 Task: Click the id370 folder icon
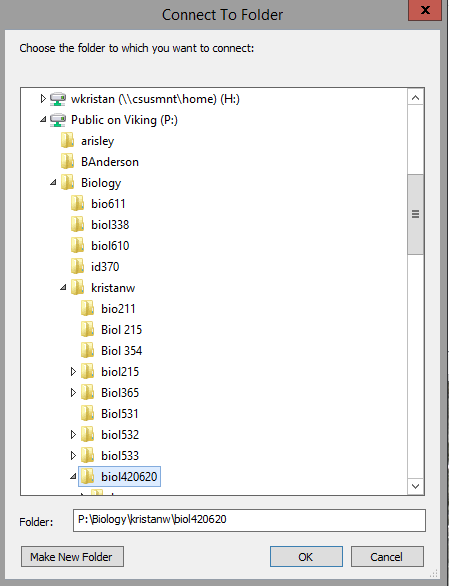coord(77,266)
